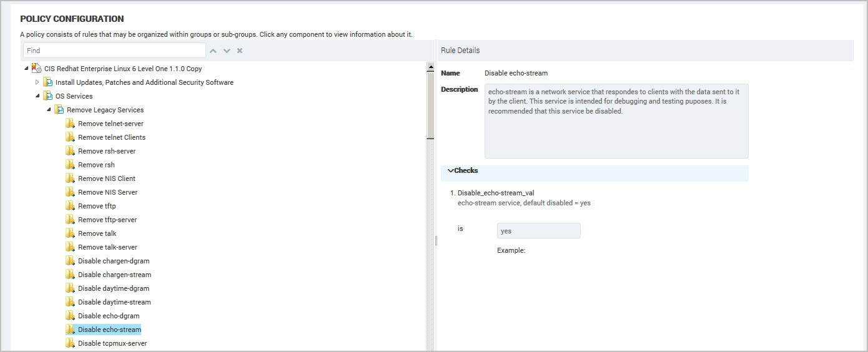Click the Find previous arrow icon
This screenshot has width=868, height=352.
214,51
